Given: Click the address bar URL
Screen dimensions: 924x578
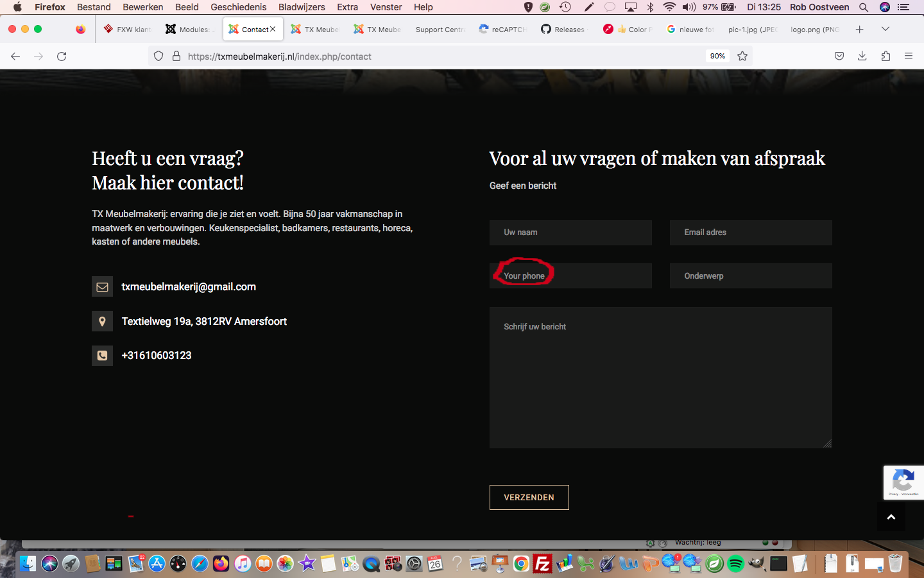Looking at the screenshot, I should coord(280,57).
